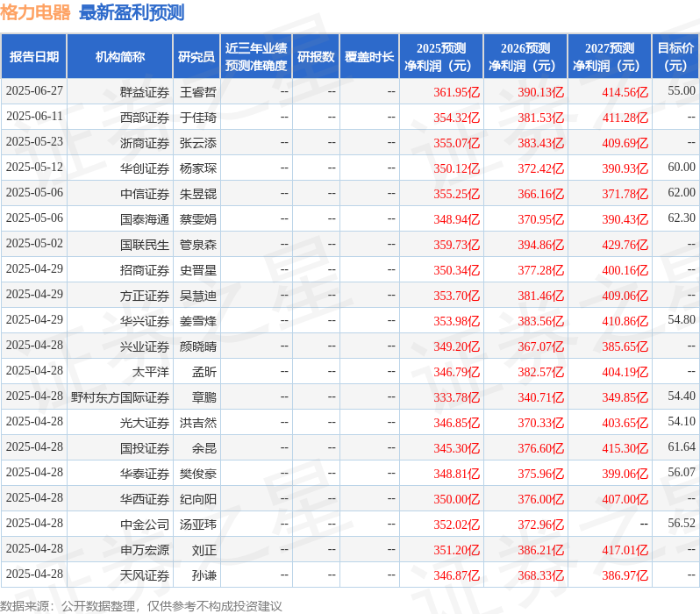Click the 目标价 column header
700x614 pixels.
click(676, 57)
